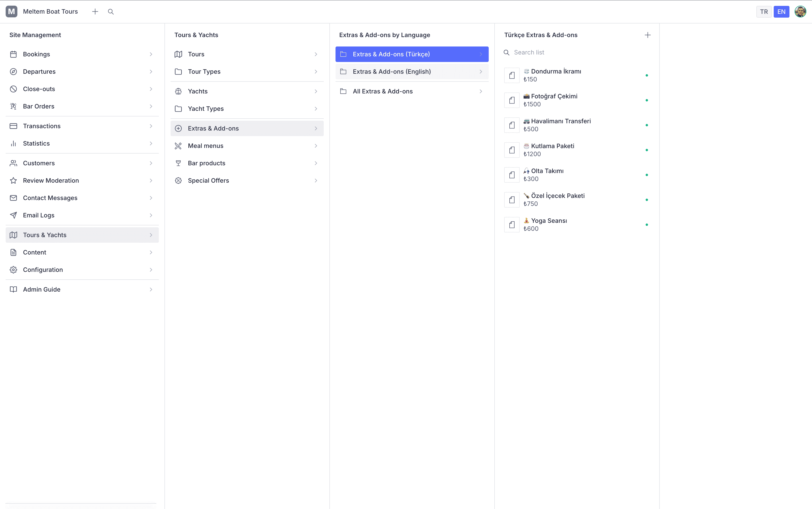Add new item with Türkçe Extras plus icon

point(647,35)
